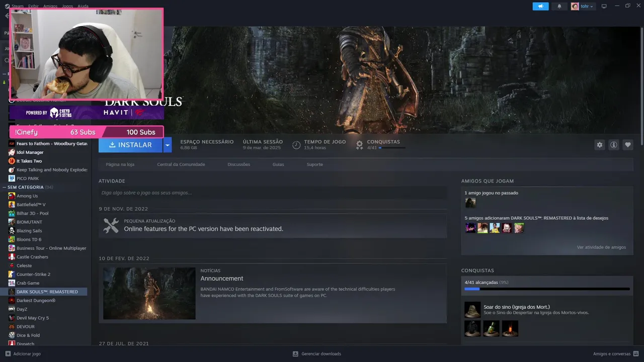Toggle the favorite heart icon
Viewport: 644px width, 362px height.
click(x=628, y=145)
